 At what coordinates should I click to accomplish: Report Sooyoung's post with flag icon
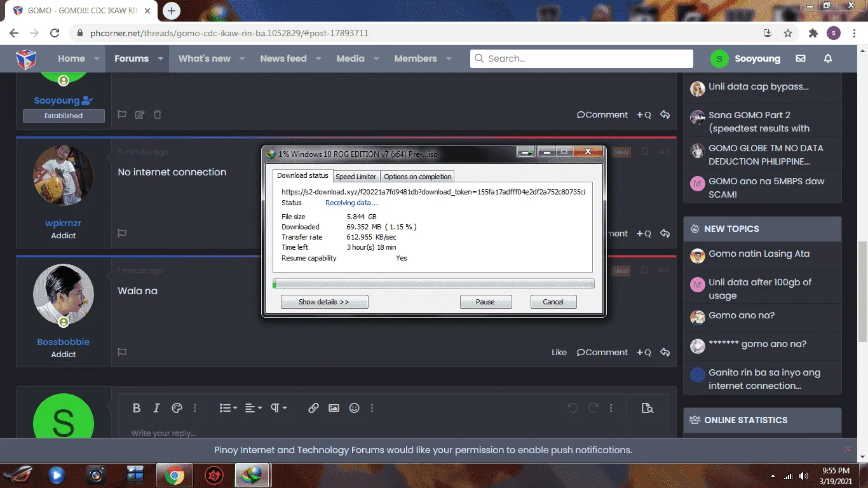pyautogui.click(x=122, y=115)
